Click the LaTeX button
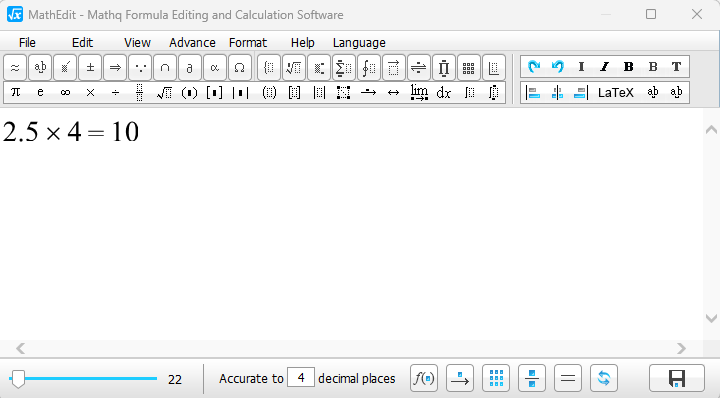The image size is (720, 398). [616, 93]
